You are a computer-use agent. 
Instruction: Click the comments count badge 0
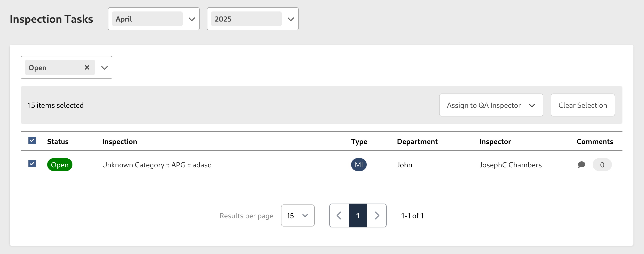(602, 165)
